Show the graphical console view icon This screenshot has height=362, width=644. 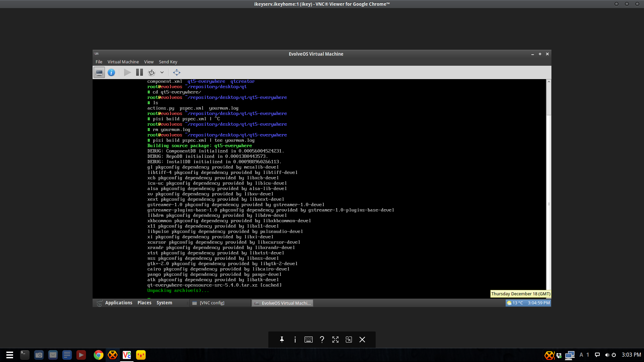99,72
